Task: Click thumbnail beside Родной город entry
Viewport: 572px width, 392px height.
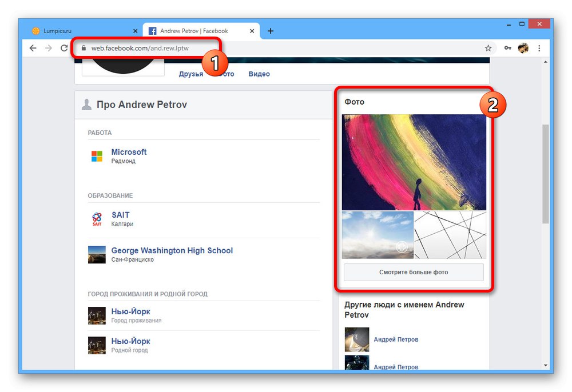Action: click(97, 345)
